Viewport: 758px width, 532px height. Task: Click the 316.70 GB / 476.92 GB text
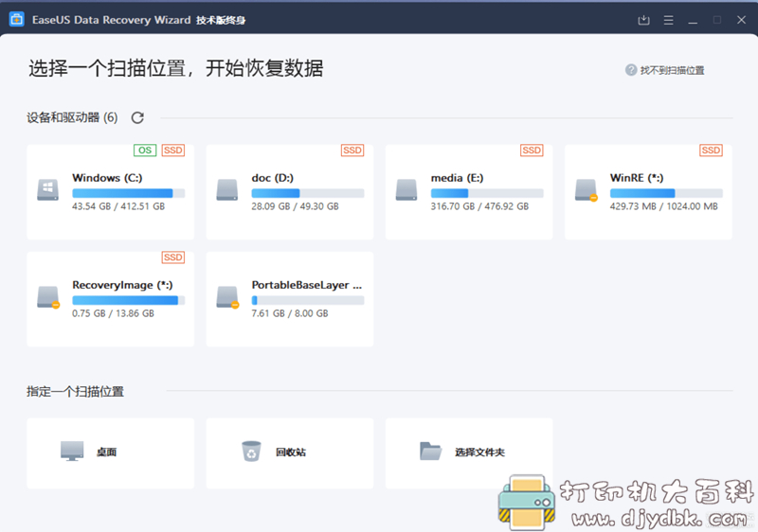tap(479, 206)
